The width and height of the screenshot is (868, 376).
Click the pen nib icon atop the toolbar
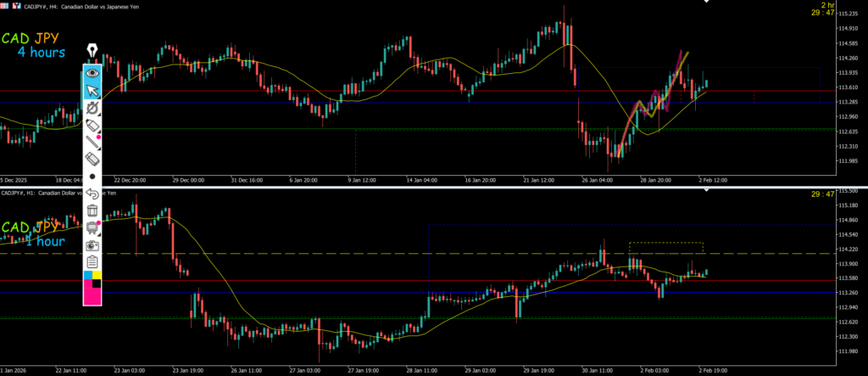pyautogui.click(x=92, y=53)
